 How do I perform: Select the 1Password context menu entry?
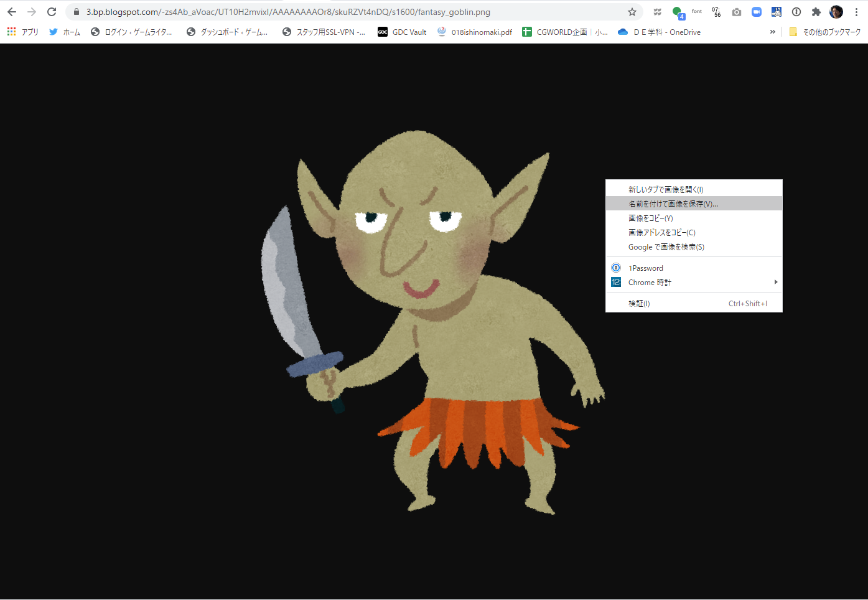tap(694, 268)
